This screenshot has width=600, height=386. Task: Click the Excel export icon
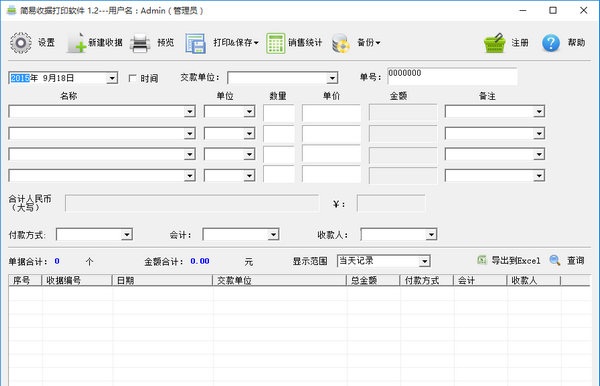point(482,260)
